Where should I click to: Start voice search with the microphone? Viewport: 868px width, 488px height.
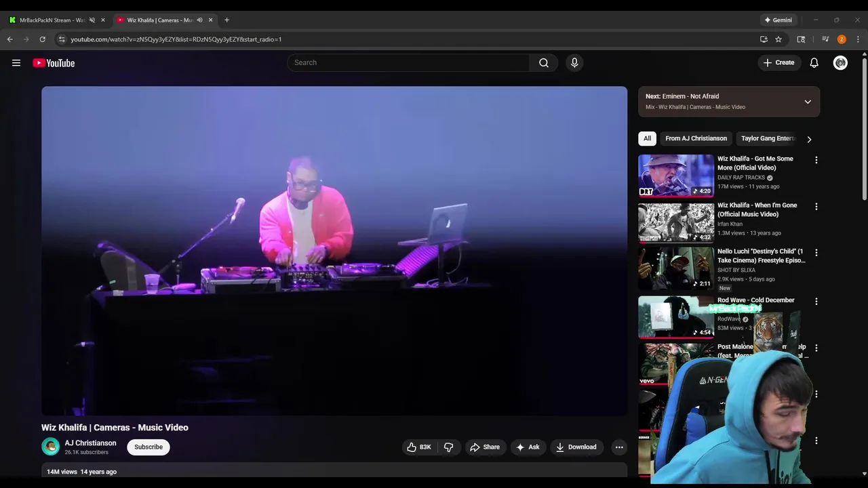574,62
